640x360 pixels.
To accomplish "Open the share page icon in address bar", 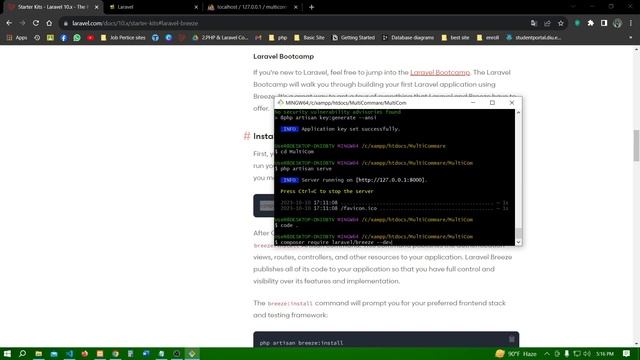I will pos(547,23).
